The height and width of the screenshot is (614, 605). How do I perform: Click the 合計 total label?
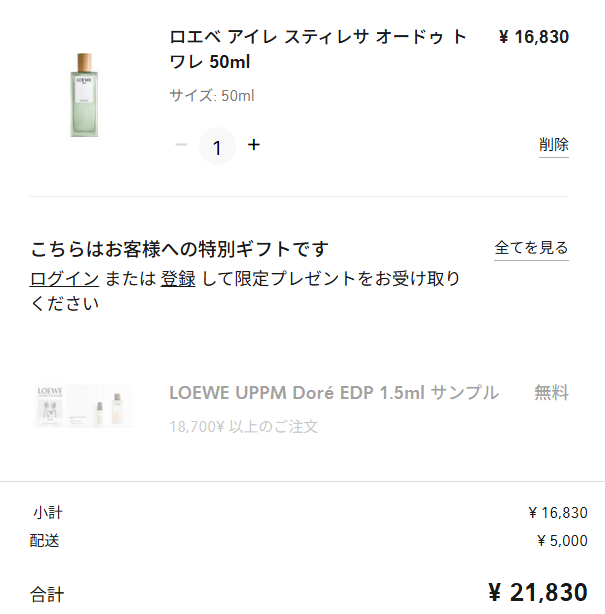point(47,595)
